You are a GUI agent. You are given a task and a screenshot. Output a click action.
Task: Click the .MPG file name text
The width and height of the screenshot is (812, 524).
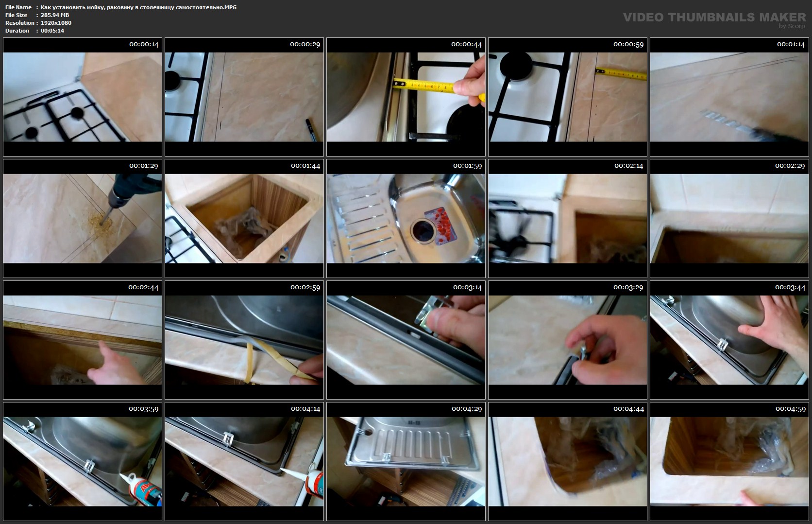pyautogui.click(x=139, y=7)
